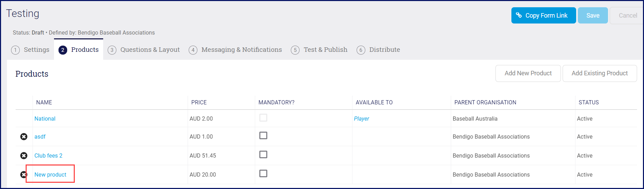Remove the asdf product row
The height and width of the screenshot is (189, 644).
24,137
